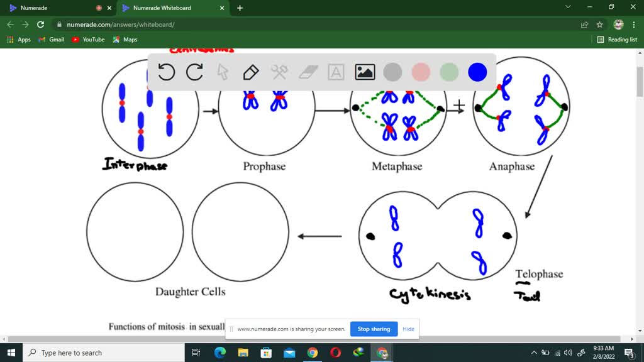Hide the screen sharing notification bar
Screen dimensions: 644x362
pyautogui.click(x=408, y=329)
